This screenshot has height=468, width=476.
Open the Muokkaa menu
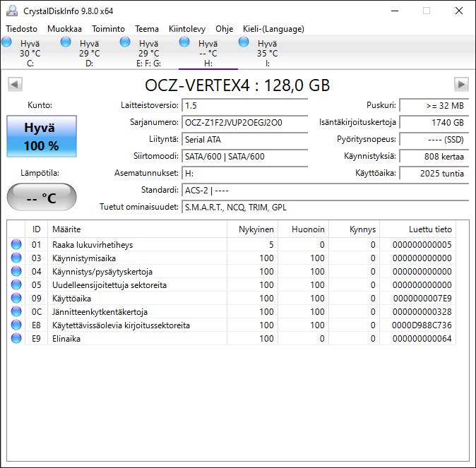pos(64,29)
